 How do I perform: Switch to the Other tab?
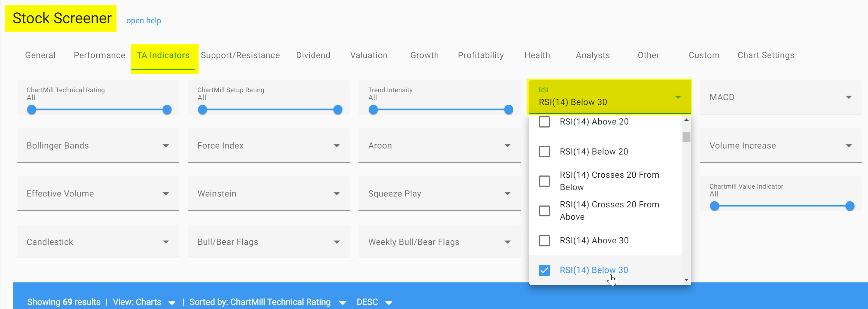coord(648,55)
